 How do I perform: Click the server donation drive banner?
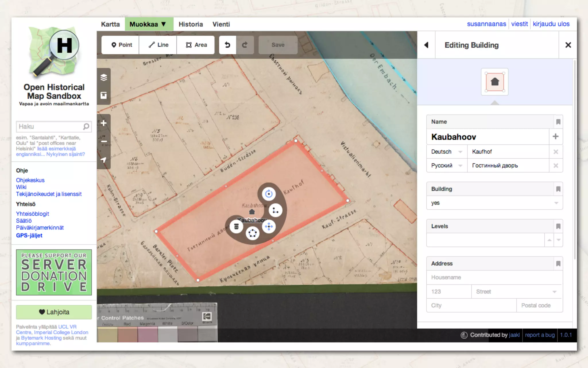coord(54,272)
